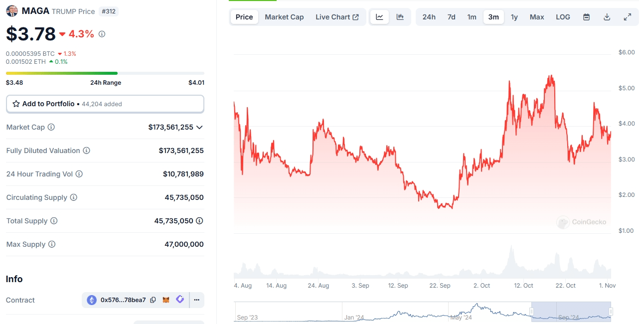Open the Live Chart external link
This screenshot has width=644, height=324.
click(337, 16)
